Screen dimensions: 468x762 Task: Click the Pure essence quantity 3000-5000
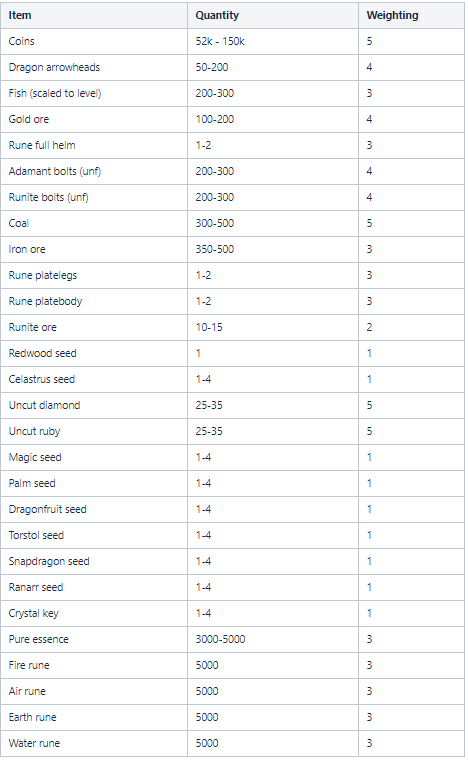click(x=220, y=640)
